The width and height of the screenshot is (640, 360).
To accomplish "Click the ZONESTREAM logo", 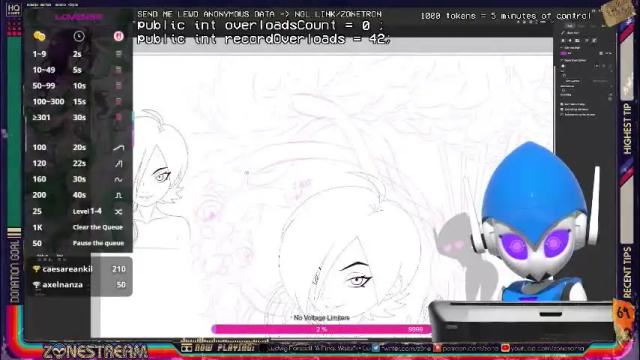I will pyautogui.click(x=96, y=352).
